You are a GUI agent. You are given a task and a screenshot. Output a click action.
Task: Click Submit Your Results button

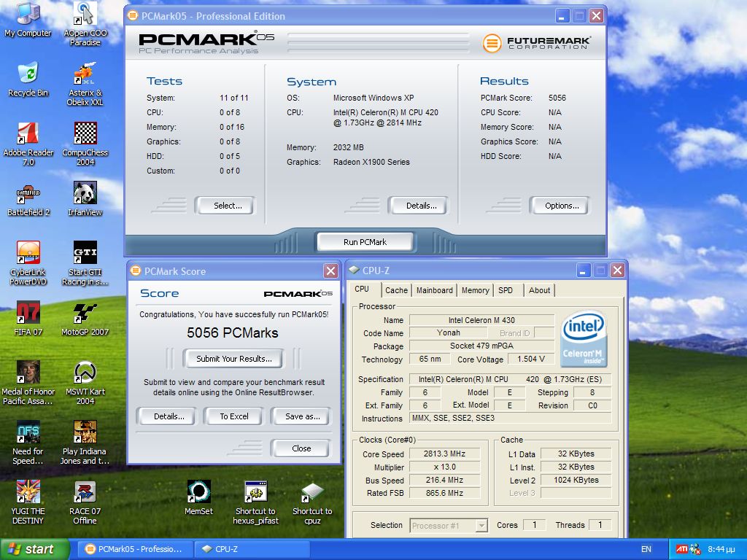point(233,359)
